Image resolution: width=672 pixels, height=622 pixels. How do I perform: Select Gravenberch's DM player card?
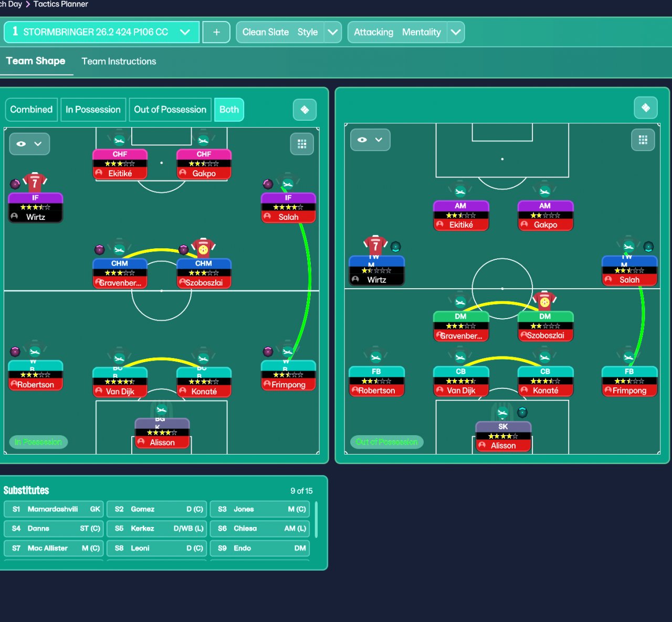click(461, 326)
